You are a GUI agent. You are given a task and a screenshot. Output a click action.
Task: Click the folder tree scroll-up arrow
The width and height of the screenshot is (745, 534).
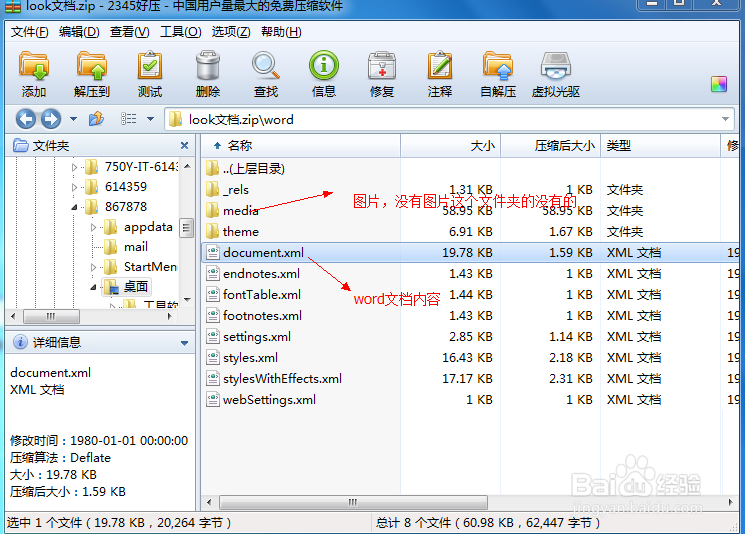coord(187,166)
